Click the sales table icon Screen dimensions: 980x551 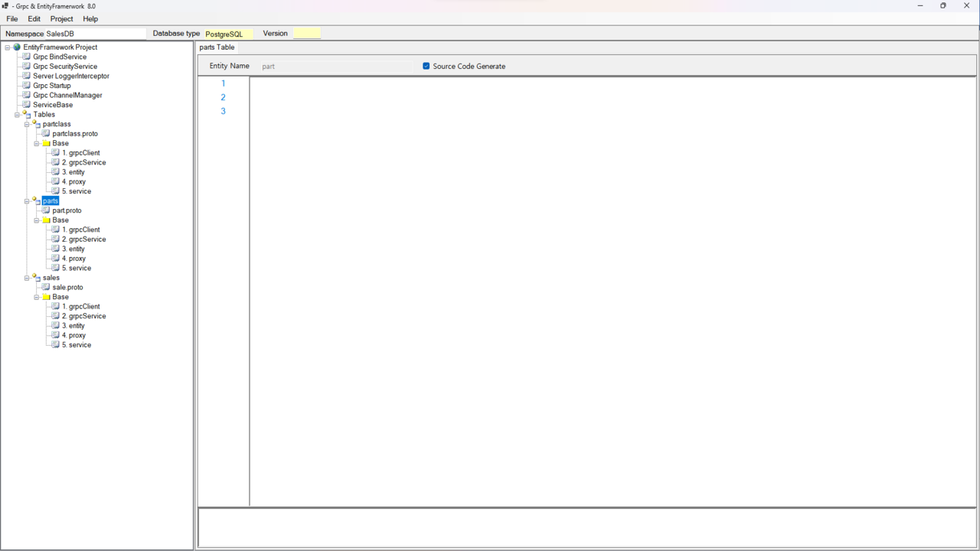coord(36,278)
